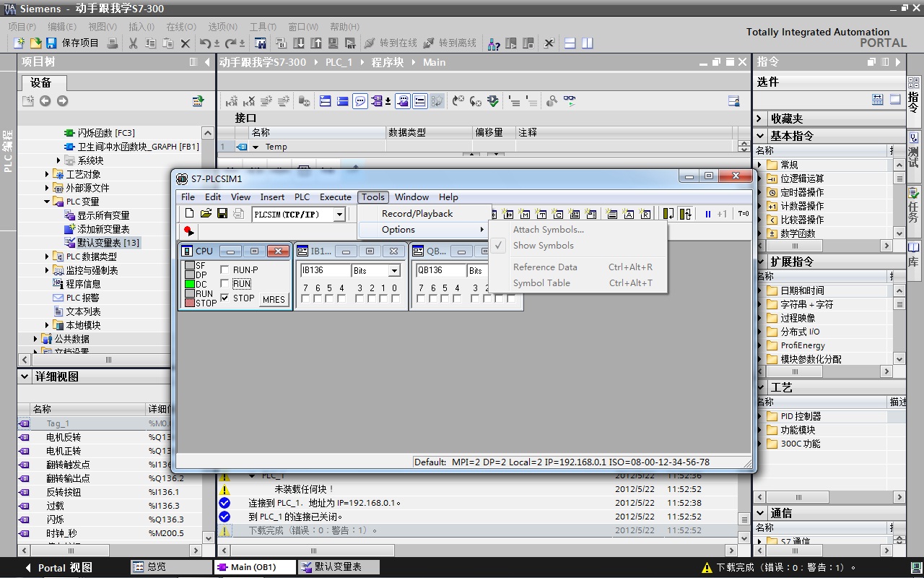This screenshot has width=924, height=578.
Task: Click the back arrow in project tree toolbar
Action: pos(45,101)
